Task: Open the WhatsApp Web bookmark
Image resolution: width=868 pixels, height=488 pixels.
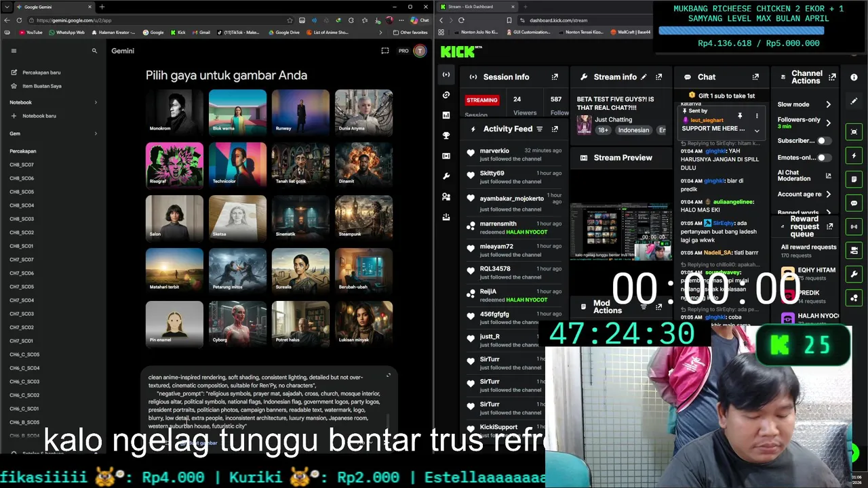Action: point(66,32)
